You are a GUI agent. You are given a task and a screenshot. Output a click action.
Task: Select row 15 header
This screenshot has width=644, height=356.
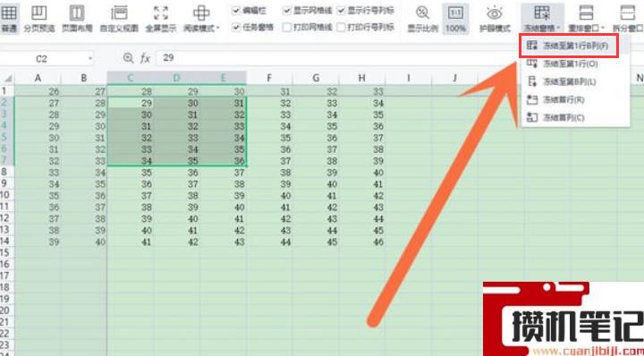(x=7, y=253)
